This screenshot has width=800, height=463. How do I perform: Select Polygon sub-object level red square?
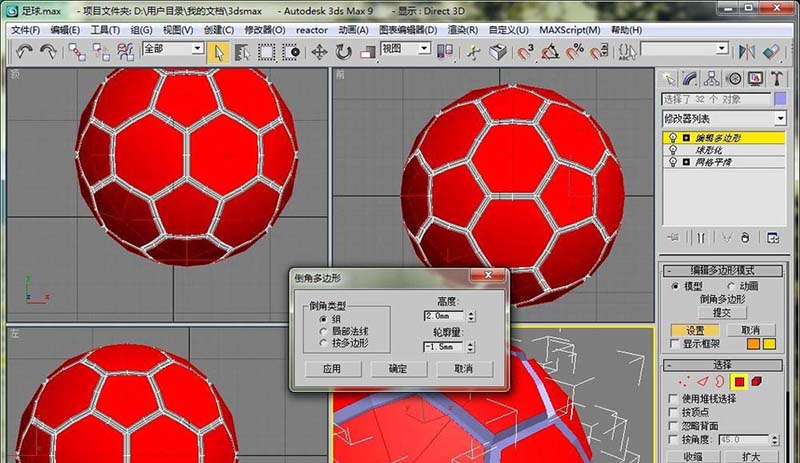point(739,382)
